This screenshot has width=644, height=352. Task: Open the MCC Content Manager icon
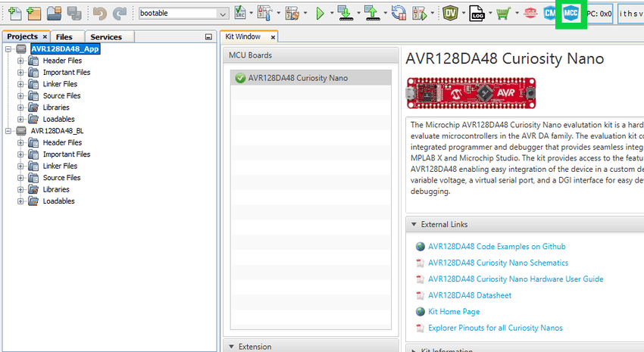coord(549,14)
